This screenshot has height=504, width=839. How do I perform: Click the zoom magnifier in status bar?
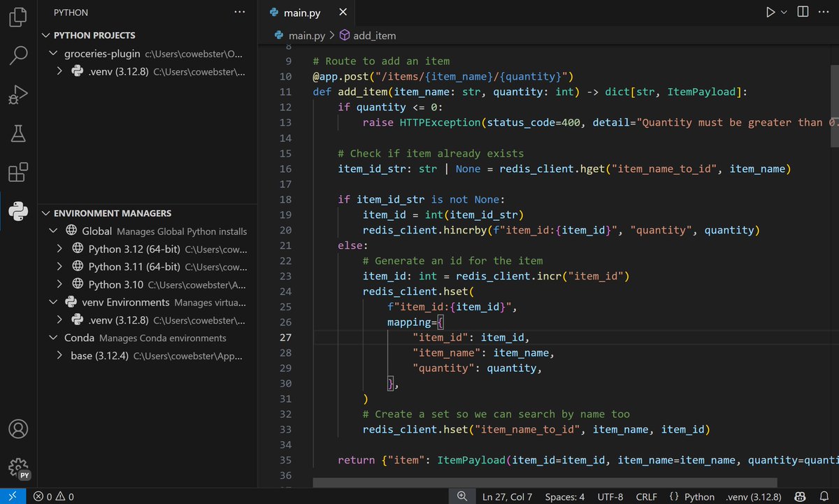click(461, 496)
